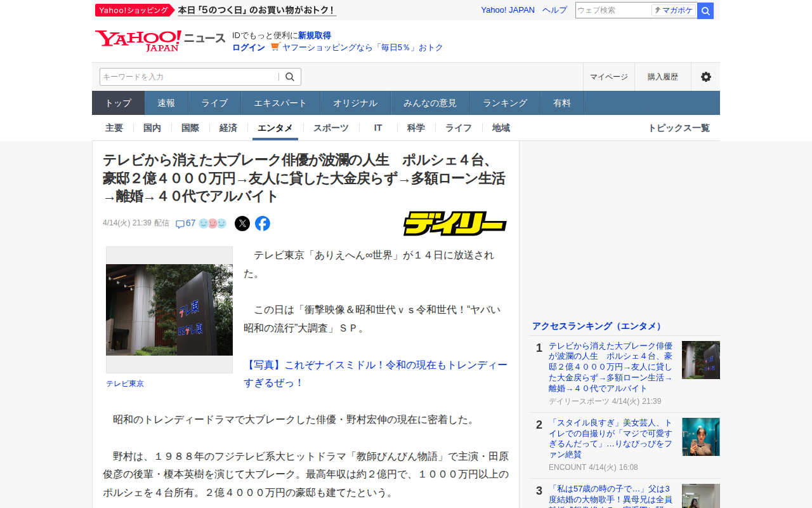Click the shopping cart icon

(x=275, y=47)
